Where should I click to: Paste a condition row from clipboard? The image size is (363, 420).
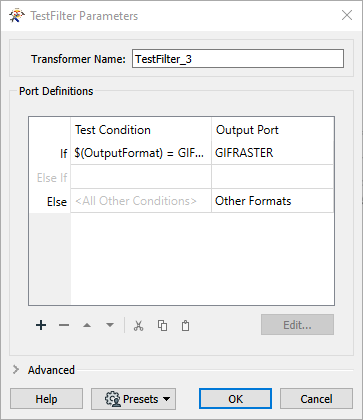pos(185,325)
